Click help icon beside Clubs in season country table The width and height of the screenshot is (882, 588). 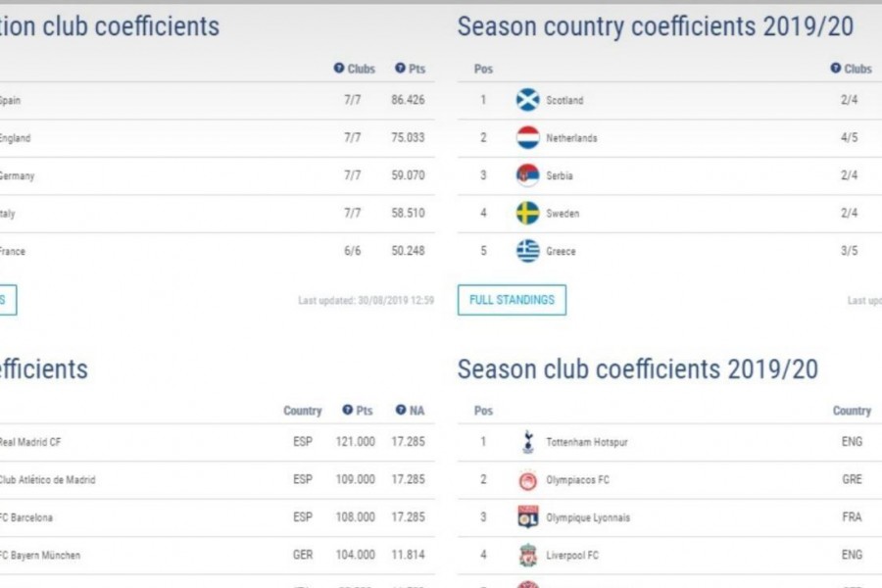tap(836, 68)
